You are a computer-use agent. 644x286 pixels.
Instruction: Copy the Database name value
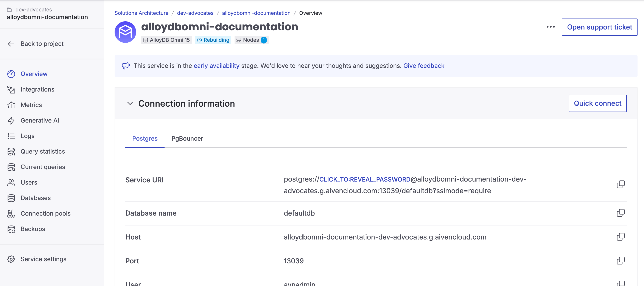(620, 213)
